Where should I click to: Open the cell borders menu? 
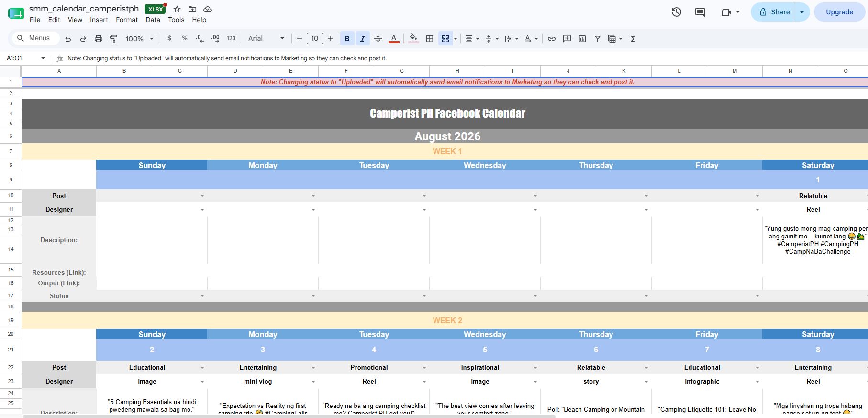click(x=430, y=39)
